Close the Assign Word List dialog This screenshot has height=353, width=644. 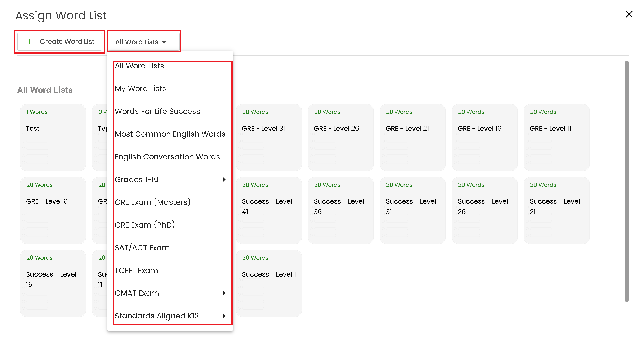[629, 14]
